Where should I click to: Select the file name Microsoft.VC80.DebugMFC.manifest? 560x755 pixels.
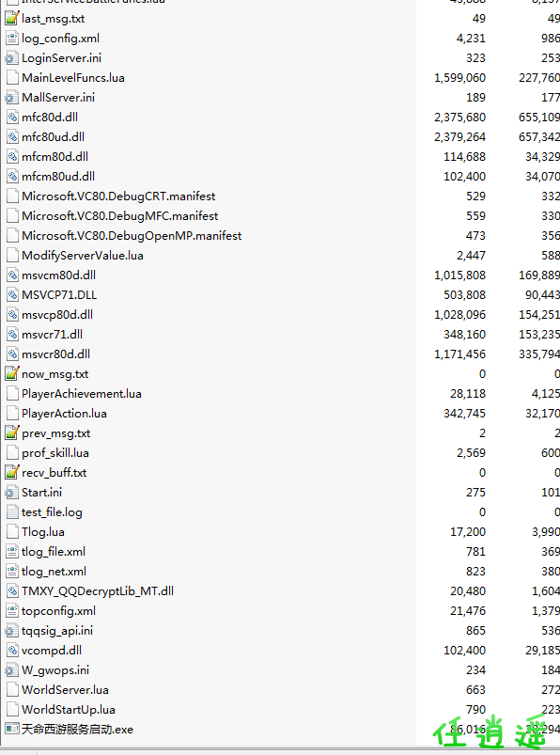[119, 215]
